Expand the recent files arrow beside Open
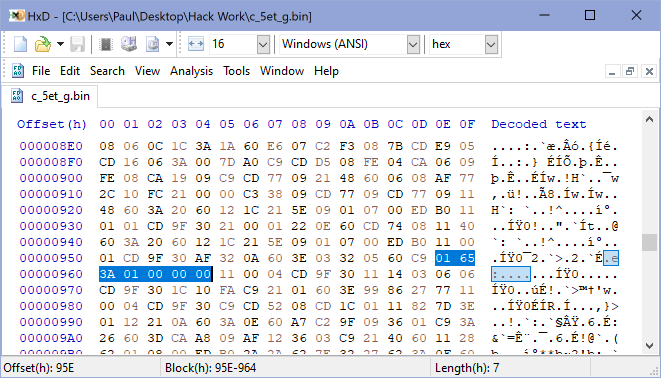 point(60,44)
